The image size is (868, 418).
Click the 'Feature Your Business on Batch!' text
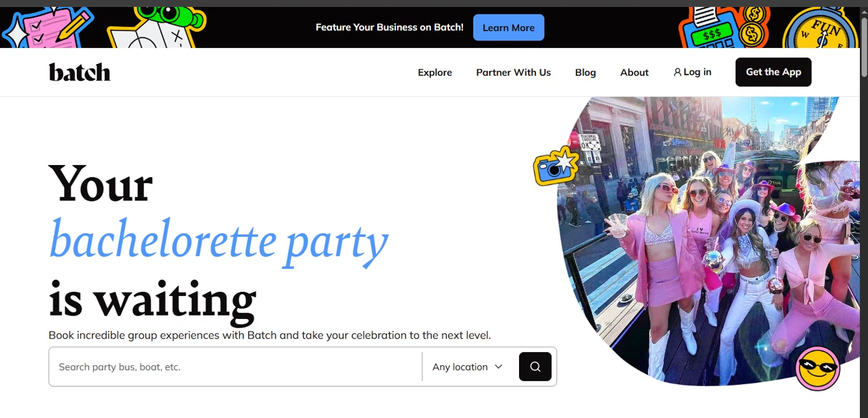389,27
